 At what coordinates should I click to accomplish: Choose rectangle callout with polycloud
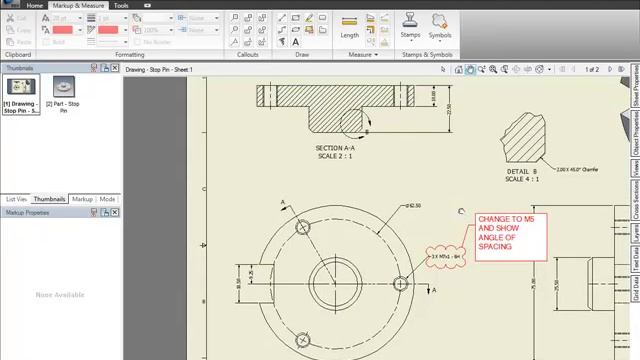(262, 18)
